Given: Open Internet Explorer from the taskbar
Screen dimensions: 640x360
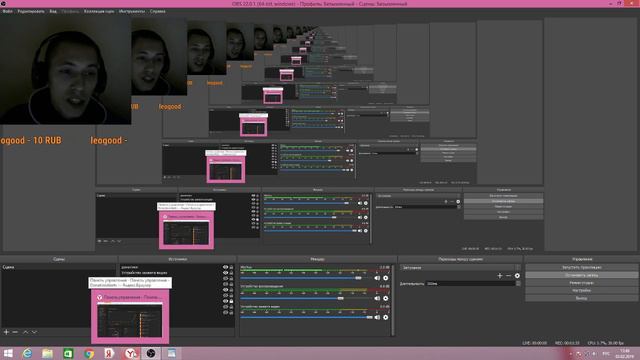Looking at the screenshot, I should coord(27,353).
